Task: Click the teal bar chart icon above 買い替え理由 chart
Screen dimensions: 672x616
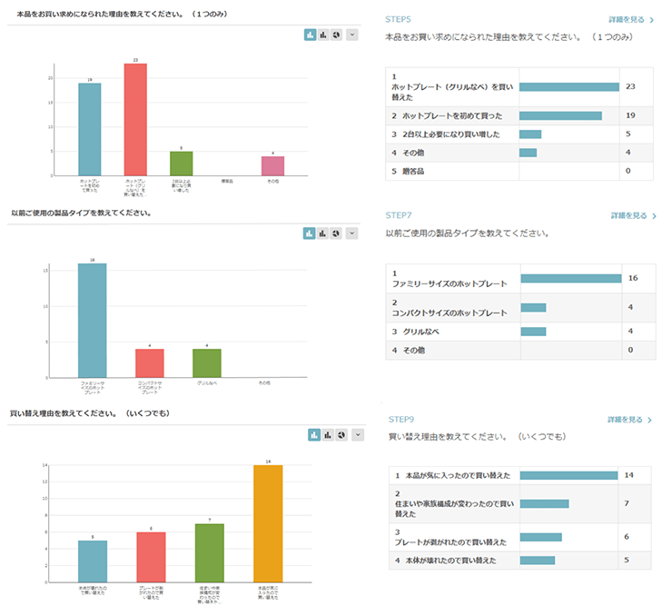Action: [314, 435]
